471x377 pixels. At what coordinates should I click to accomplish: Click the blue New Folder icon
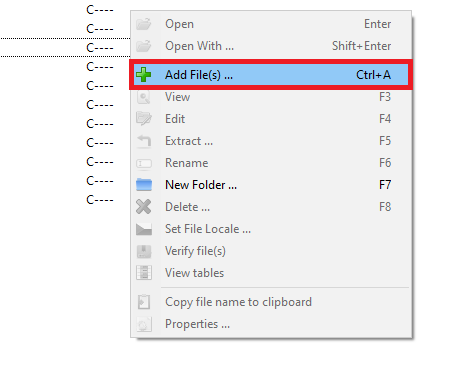click(144, 185)
